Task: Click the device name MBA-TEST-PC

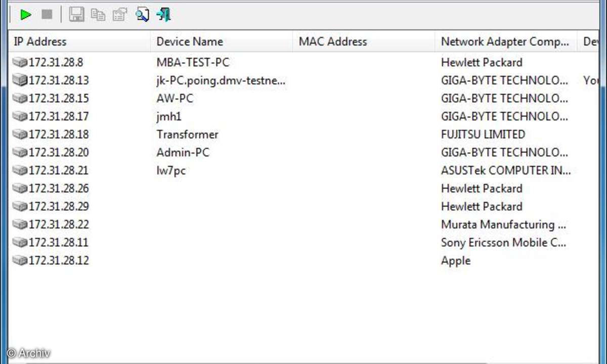Action: [193, 62]
